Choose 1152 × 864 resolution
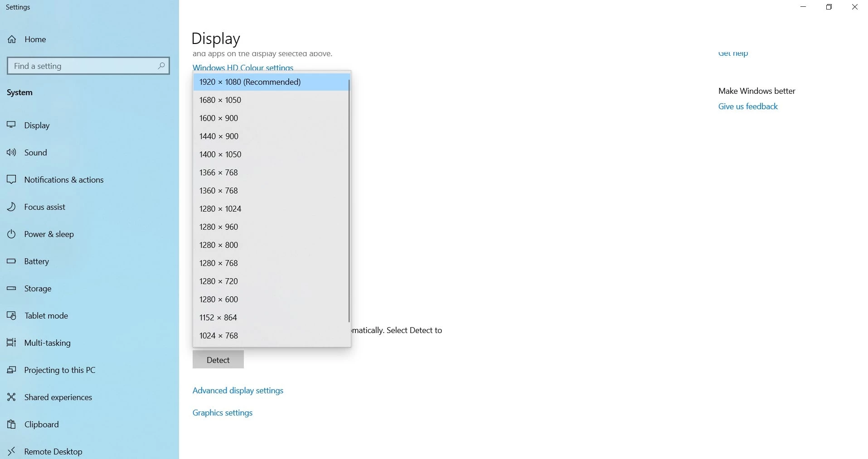The image size is (868, 459). 271,318
